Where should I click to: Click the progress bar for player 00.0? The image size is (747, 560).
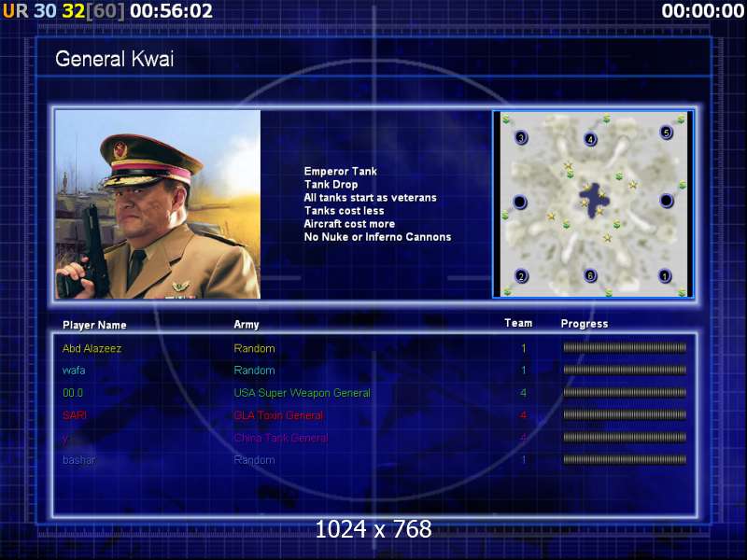[625, 392]
